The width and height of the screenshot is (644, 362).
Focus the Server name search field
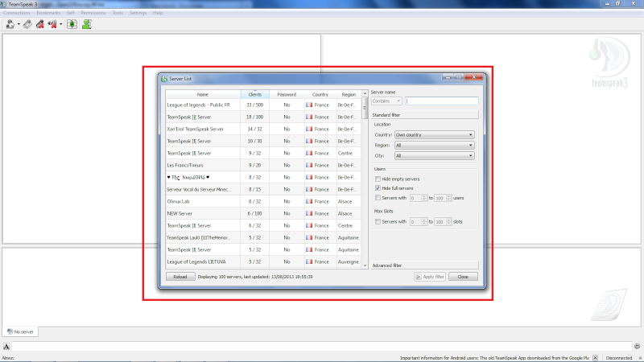442,101
